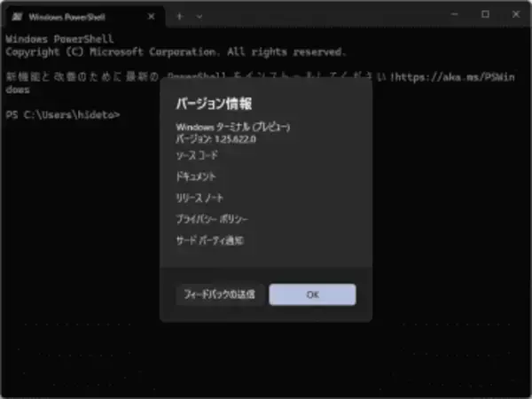
Task: Open the ドキュメント link
Action: click(x=196, y=176)
